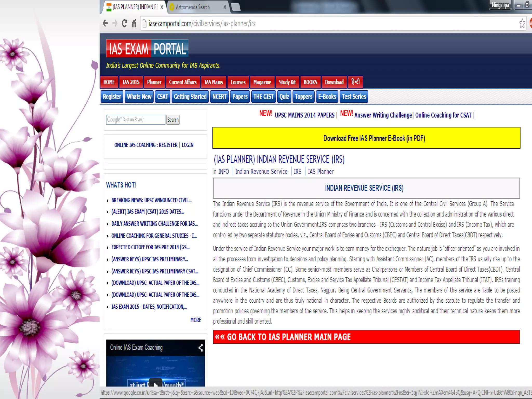Click share icon on coaching video
Image resolution: width=532 pixels, height=399 pixels.
pos(201,348)
